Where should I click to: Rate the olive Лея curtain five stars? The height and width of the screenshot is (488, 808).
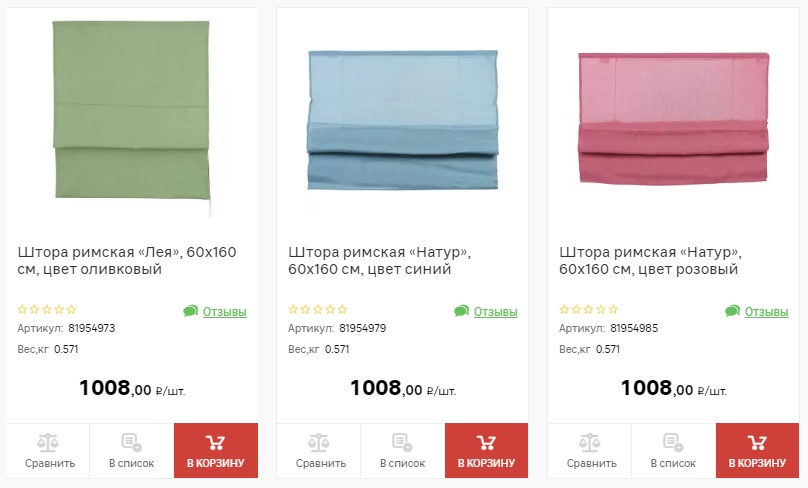[72, 309]
